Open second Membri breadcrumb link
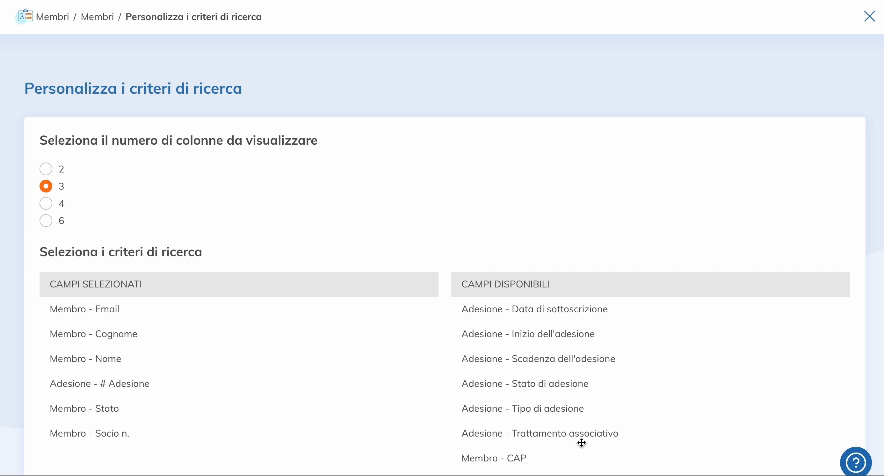884x476 pixels. click(97, 17)
